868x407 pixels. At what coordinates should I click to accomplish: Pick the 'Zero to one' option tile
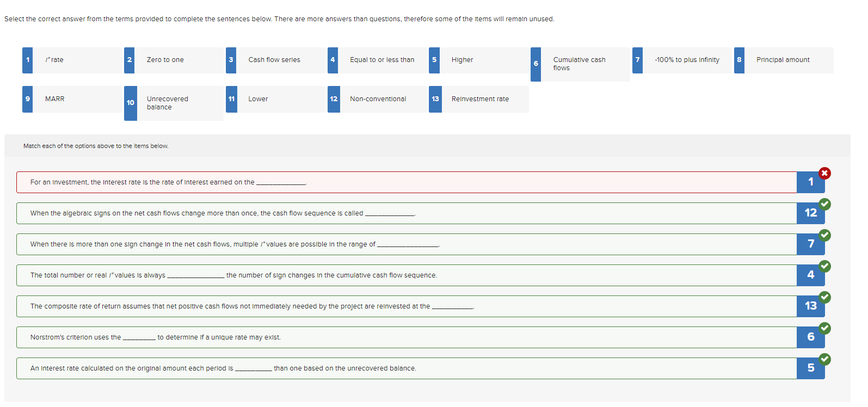[174, 60]
